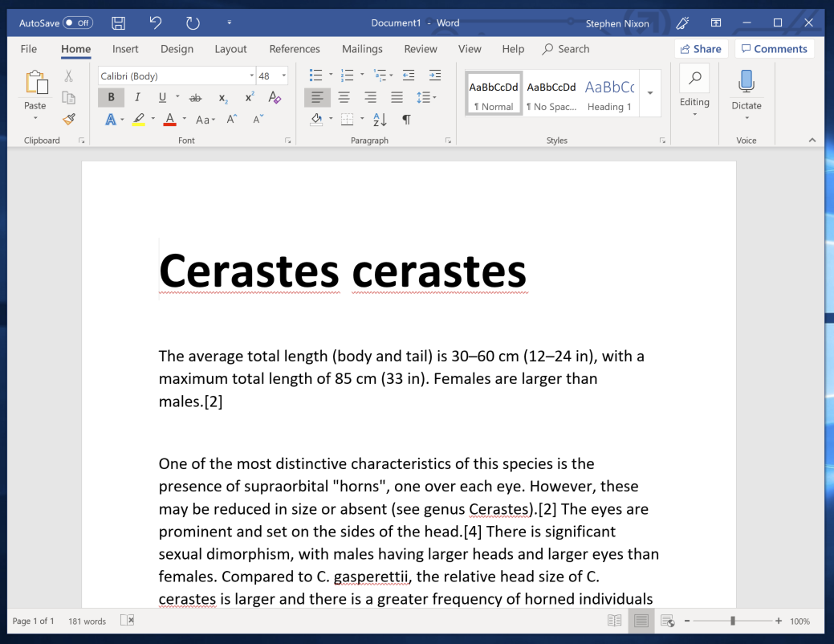This screenshot has width=834, height=644.
Task: Increase font size with Grow Font
Action: tap(232, 119)
